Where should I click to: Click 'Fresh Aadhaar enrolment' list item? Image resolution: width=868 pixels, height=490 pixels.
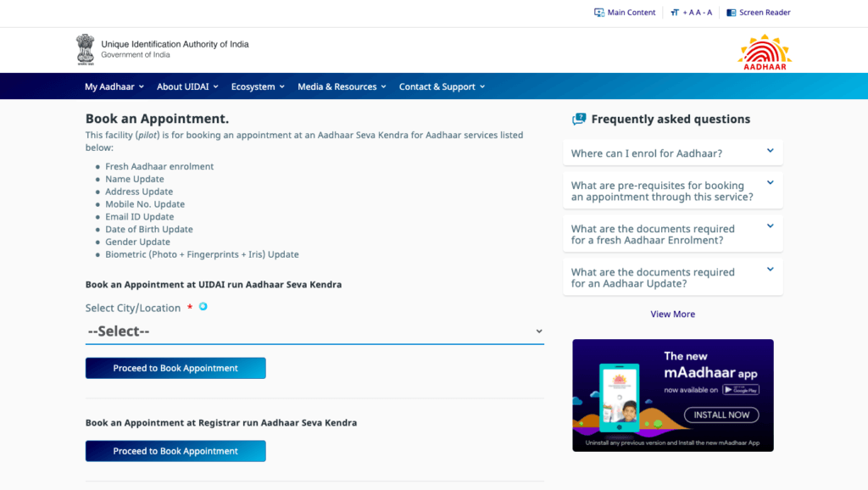tap(159, 166)
